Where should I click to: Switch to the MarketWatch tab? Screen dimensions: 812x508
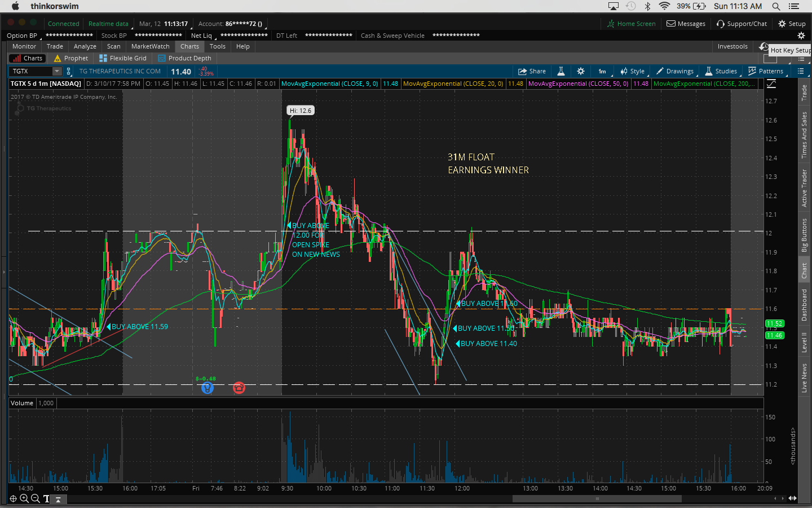pyautogui.click(x=150, y=46)
